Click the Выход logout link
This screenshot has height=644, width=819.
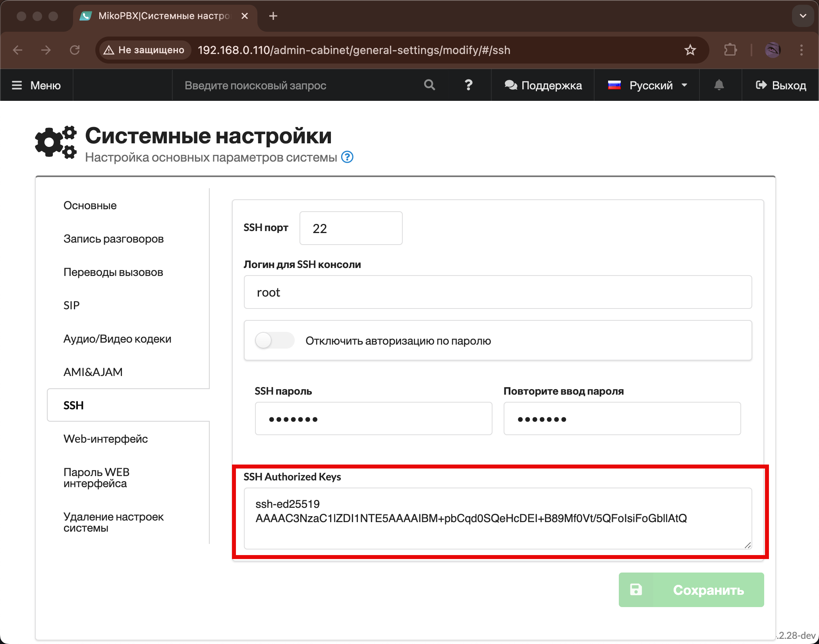coord(781,85)
